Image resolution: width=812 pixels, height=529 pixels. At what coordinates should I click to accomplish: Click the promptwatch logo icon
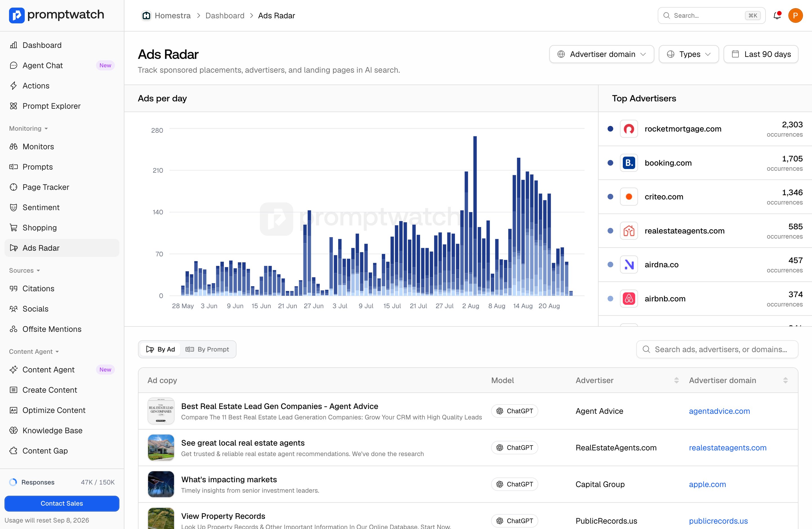[x=17, y=15]
